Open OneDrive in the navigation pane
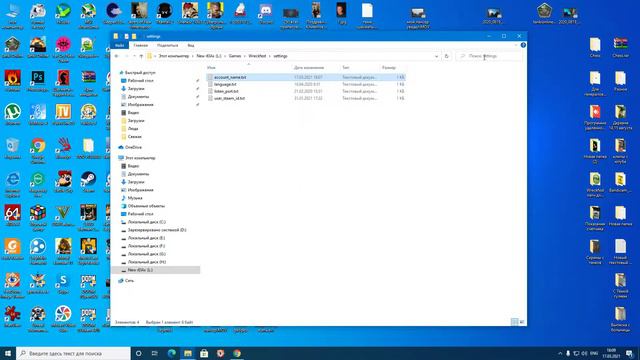 coord(133,147)
